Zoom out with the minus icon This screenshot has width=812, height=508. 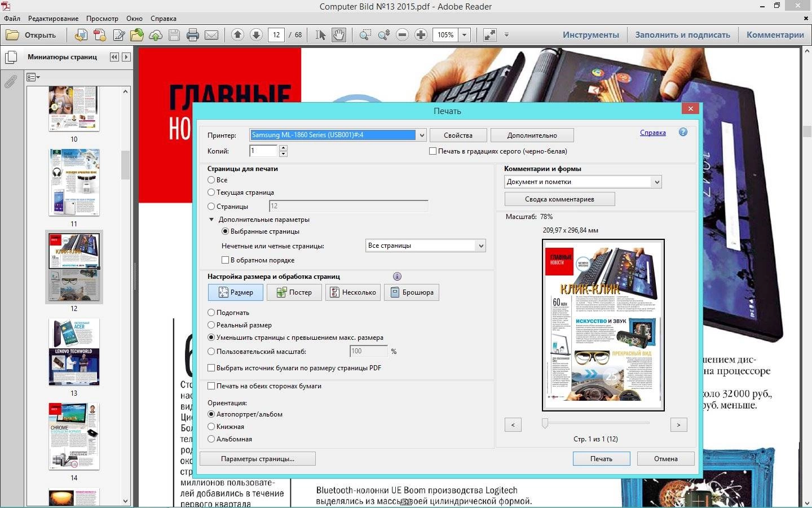402,35
